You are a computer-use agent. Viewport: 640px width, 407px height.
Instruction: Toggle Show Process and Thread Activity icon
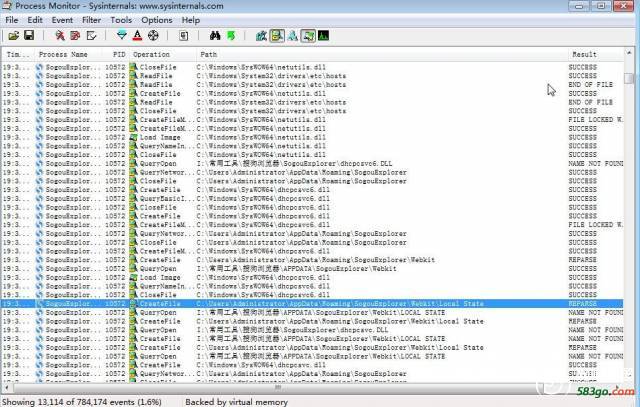click(308, 36)
